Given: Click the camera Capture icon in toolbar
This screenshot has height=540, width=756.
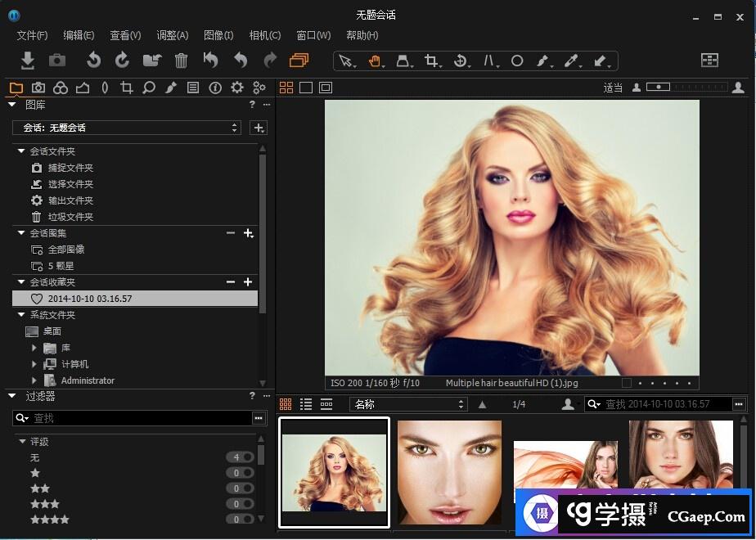Looking at the screenshot, I should coord(56,60).
